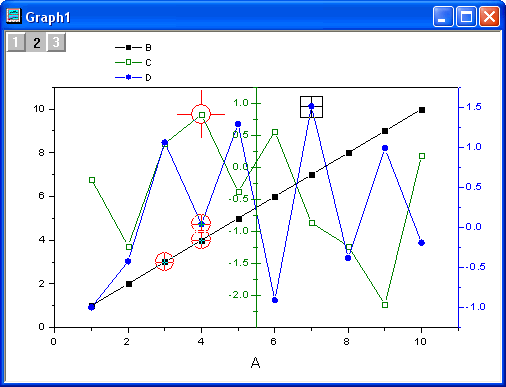Viewport: 506px width, 387px height.
Task: Click blue right axis label 1.5
Action: 474,107
